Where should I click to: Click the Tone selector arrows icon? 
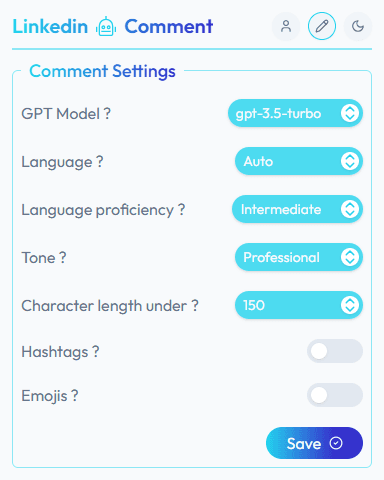click(350, 257)
